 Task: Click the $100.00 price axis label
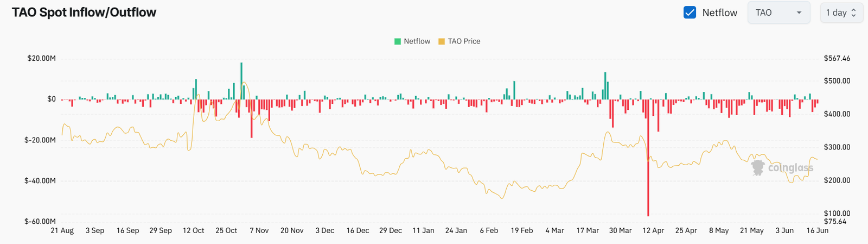tap(837, 214)
